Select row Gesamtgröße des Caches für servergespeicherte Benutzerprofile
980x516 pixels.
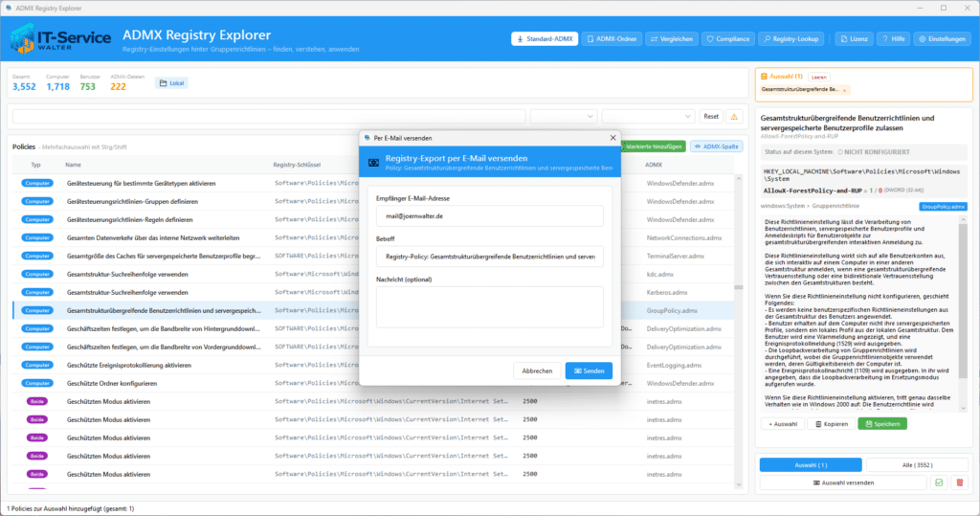pos(372,256)
